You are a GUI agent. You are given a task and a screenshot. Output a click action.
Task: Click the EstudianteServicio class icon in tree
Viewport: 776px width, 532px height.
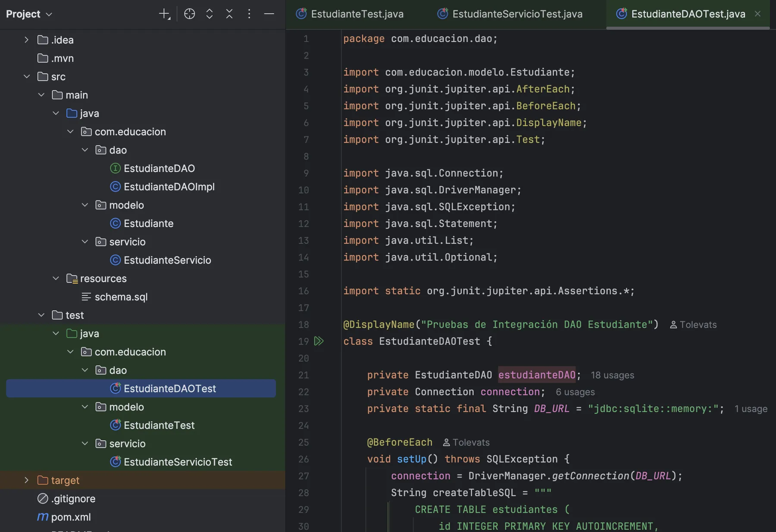[x=115, y=260]
